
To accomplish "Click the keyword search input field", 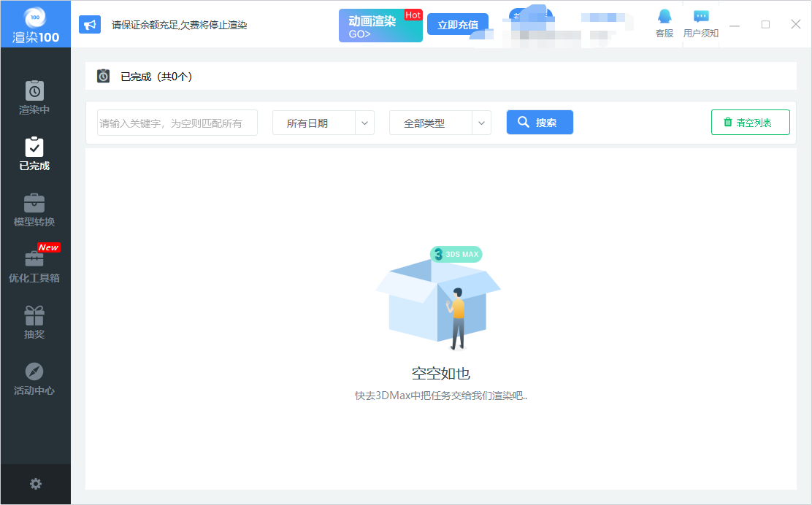I will pos(177,123).
